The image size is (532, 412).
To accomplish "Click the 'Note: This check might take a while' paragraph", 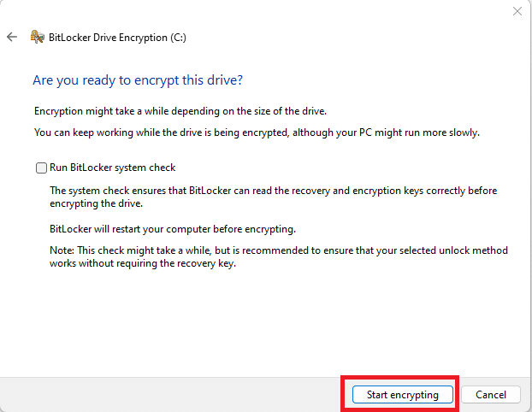I will (279, 256).
